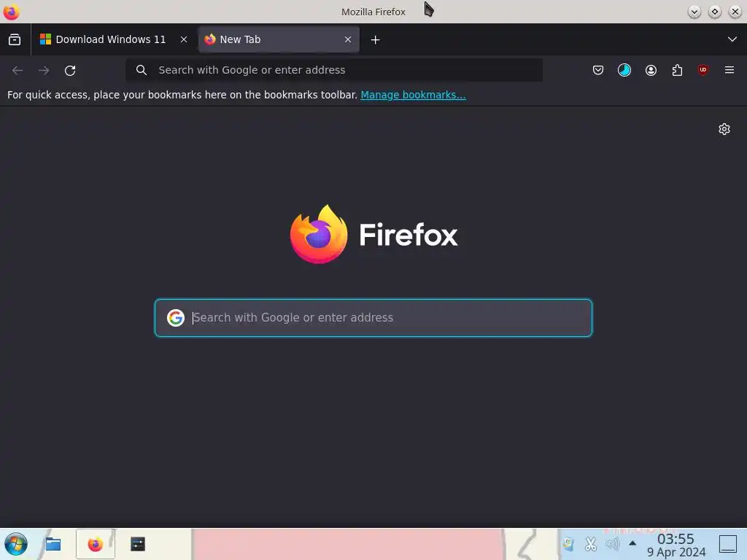
Task: Open the Firefox account icon
Action: (651, 71)
